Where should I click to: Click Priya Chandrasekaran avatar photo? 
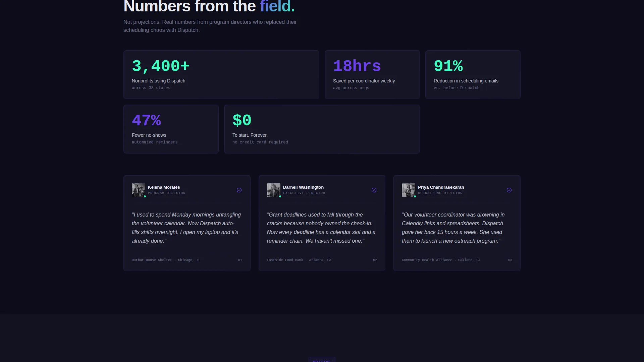(x=409, y=190)
